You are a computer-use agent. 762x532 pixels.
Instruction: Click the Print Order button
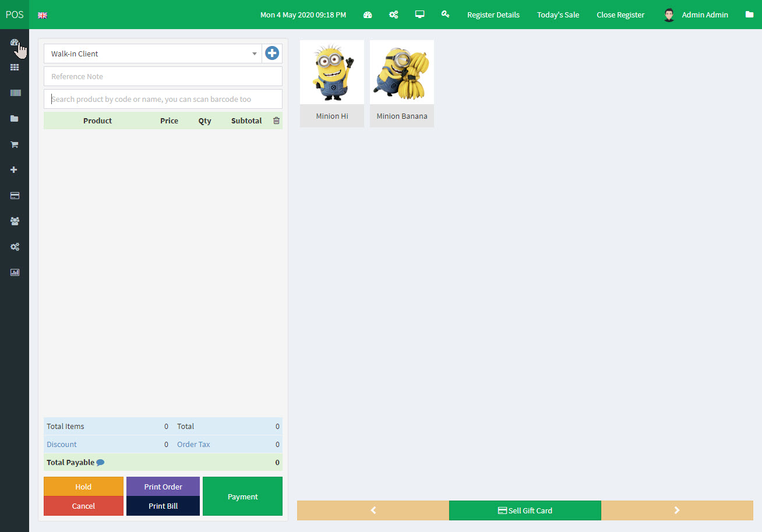point(163,487)
